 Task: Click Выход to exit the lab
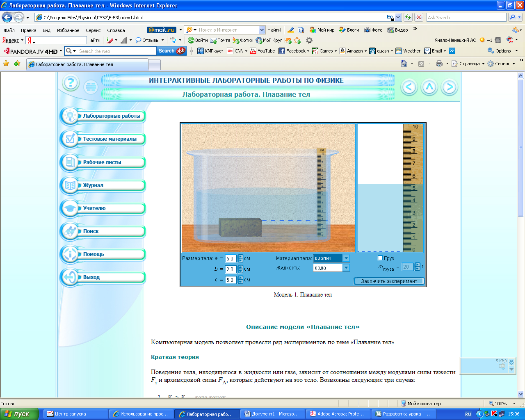[x=103, y=277]
